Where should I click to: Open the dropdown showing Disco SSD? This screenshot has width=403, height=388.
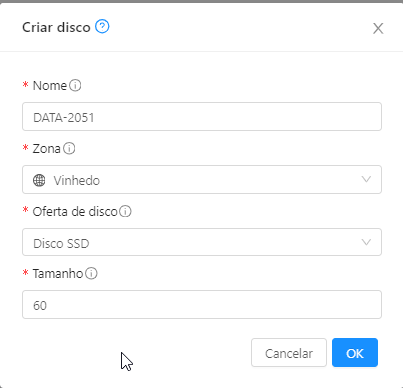point(202,242)
